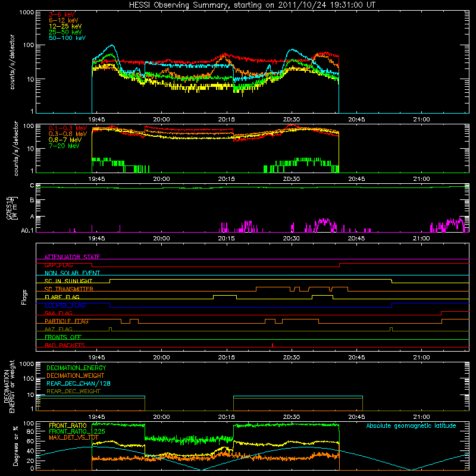Select the 3-6 keV legend label

coord(62,14)
